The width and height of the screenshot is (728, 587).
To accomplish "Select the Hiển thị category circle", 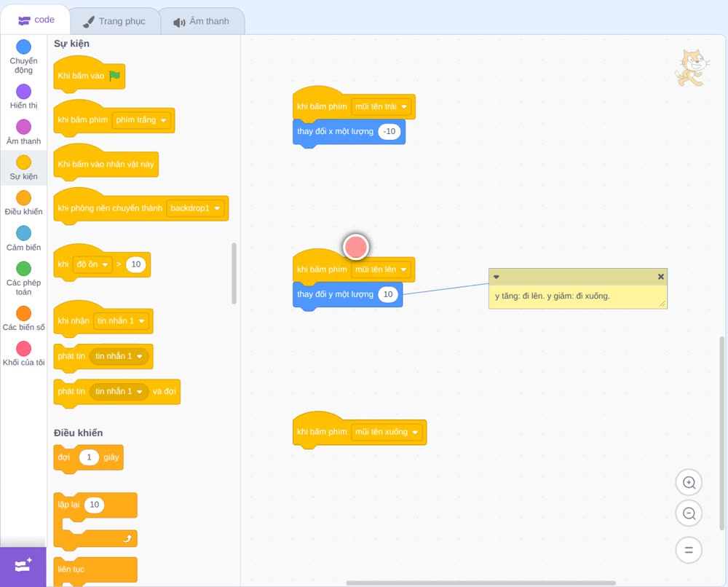I will (24, 92).
